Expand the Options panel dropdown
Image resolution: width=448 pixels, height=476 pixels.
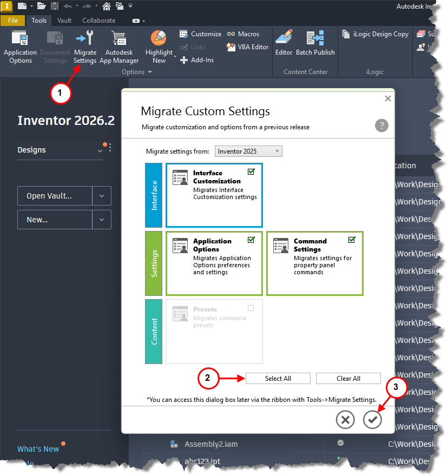136,72
